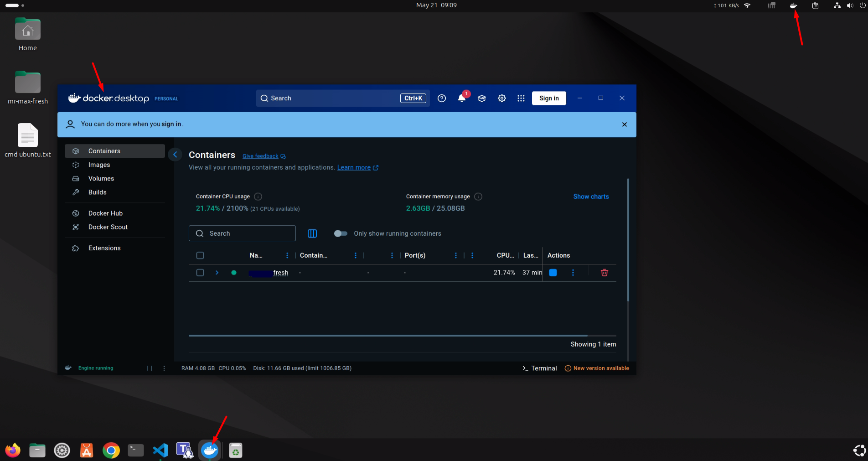Open volume control in top bar
Image resolution: width=868 pixels, height=461 pixels.
coord(850,5)
